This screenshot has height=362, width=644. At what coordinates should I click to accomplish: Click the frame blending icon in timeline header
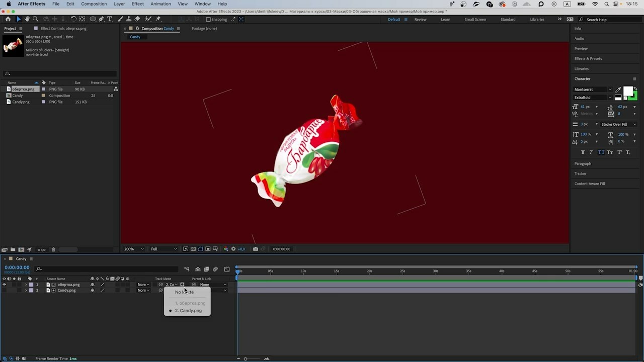click(206, 269)
